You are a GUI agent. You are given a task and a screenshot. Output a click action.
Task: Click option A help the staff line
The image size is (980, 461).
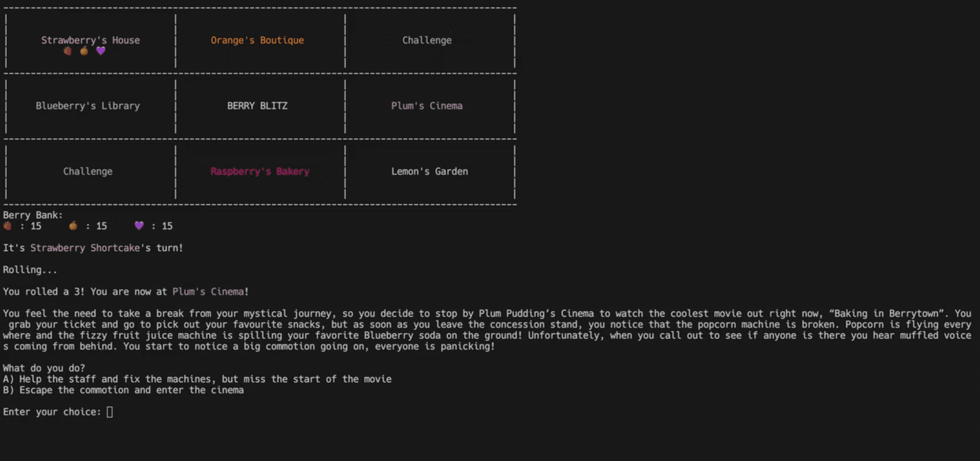[x=197, y=379]
